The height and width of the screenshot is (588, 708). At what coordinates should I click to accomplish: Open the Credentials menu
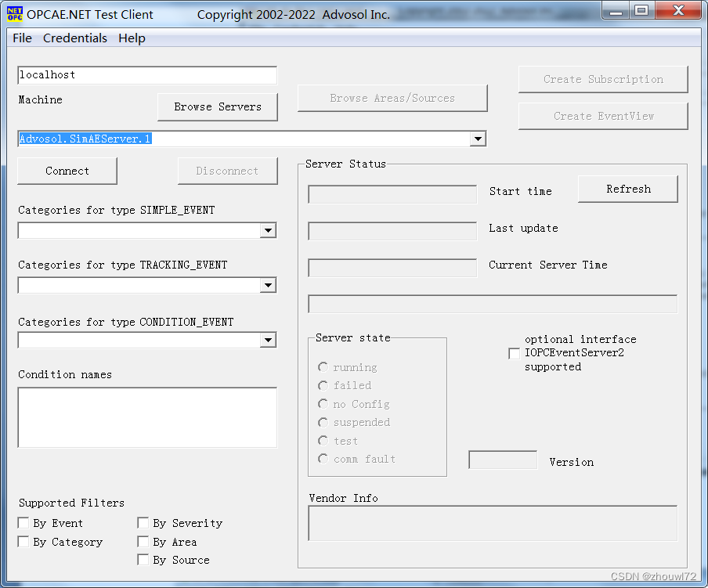pyautogui.click(x=75, y=38)
